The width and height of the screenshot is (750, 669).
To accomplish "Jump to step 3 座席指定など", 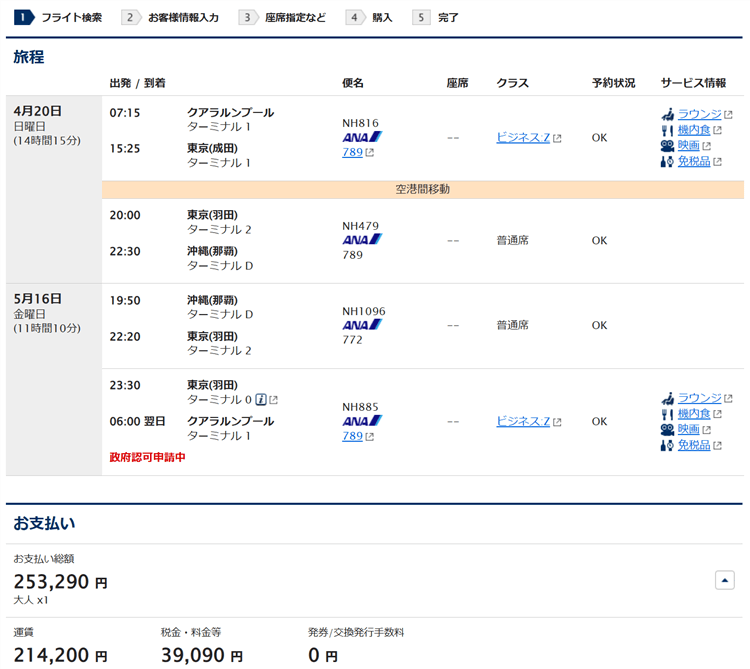I will [283, 17].
